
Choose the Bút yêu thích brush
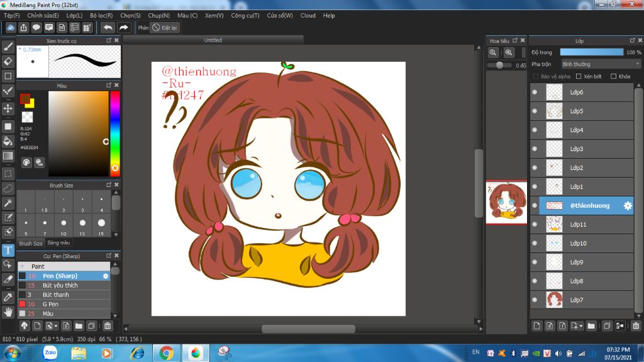pyautogui.click(x=64, y=285)
